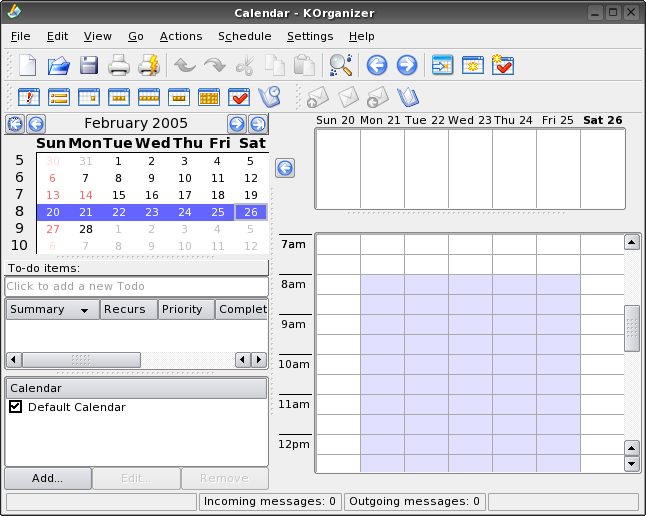Click the Go to Today icon

(442, 65)
